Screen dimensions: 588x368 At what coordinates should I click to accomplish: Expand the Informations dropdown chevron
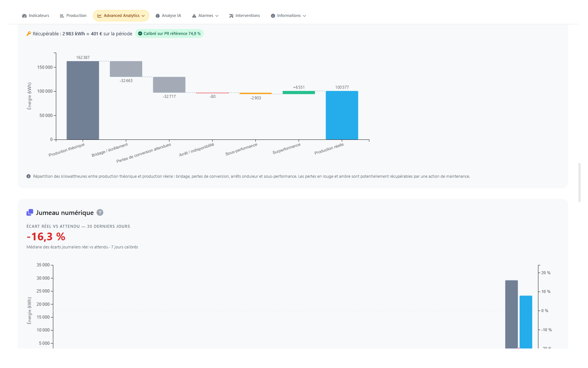304,16
